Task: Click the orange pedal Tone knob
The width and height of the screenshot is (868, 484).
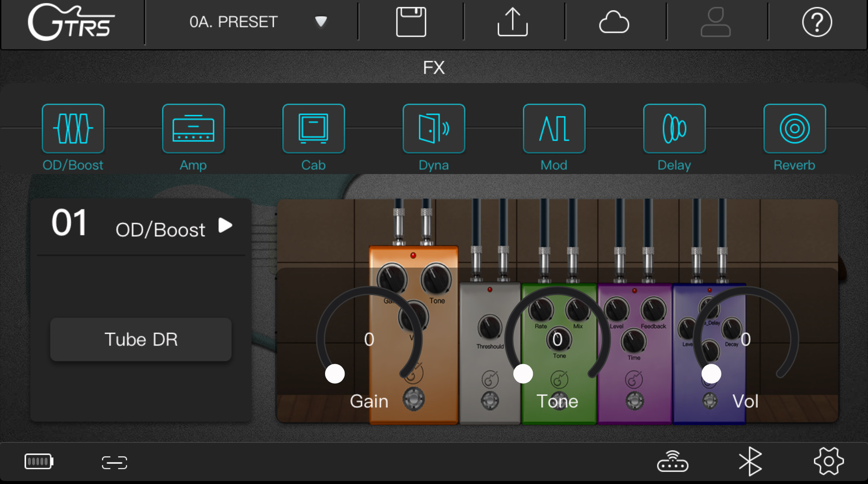Action: click(436, 279)
